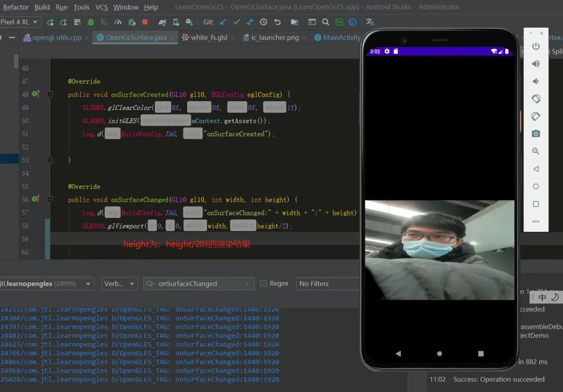Viewport: 563px width, 392px height.
Task: Switch input language via the 中 indicator
Action: coord(542,297)
